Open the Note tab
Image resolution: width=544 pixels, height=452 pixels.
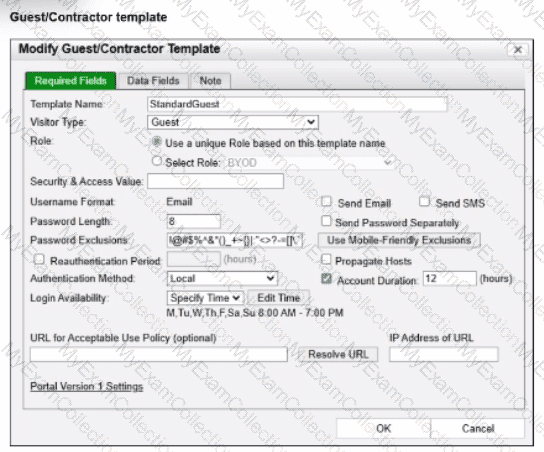[x=210, y=81]
